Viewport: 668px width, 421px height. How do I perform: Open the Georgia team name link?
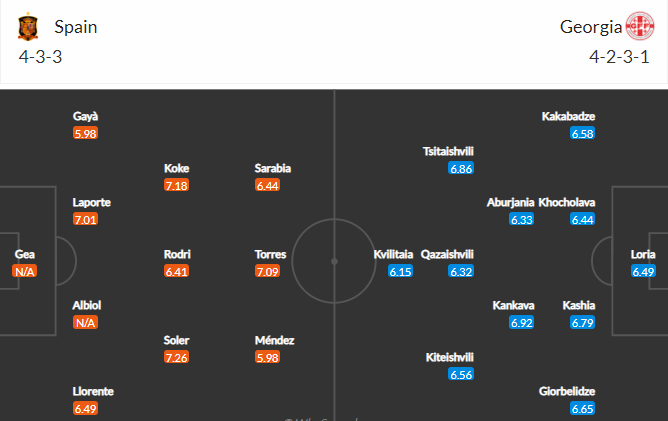pos(591,27)
